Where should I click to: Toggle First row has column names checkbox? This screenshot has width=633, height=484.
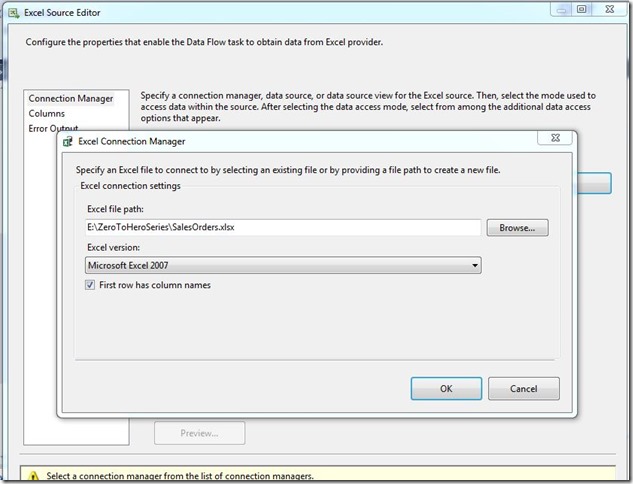point(90,285)
